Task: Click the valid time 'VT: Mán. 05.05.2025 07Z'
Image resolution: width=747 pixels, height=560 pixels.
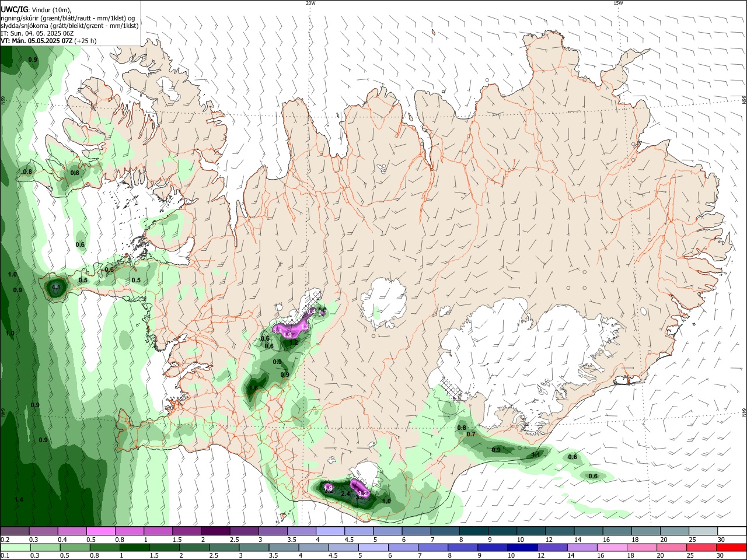Action: [37, 41]
